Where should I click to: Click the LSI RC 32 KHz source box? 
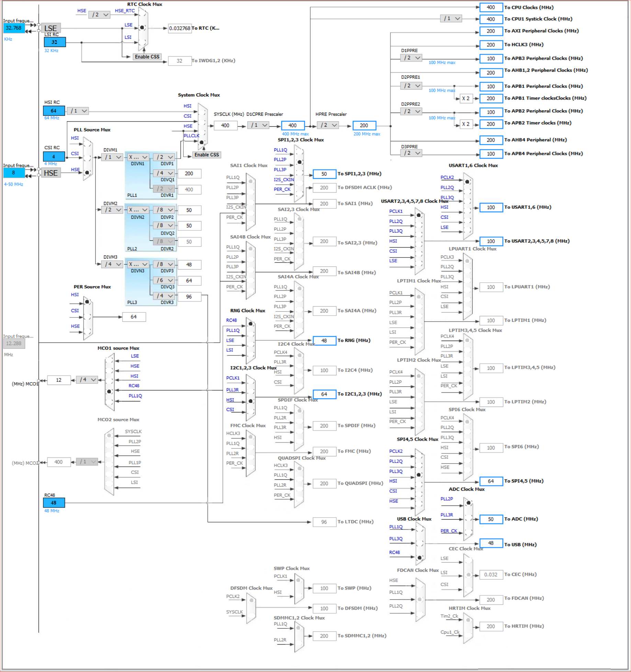(54, 42)
